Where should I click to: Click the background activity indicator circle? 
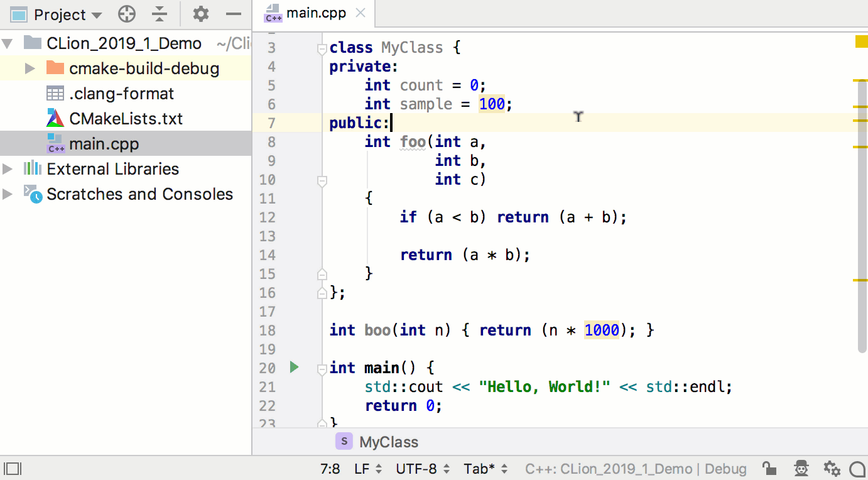coord(858,469)
